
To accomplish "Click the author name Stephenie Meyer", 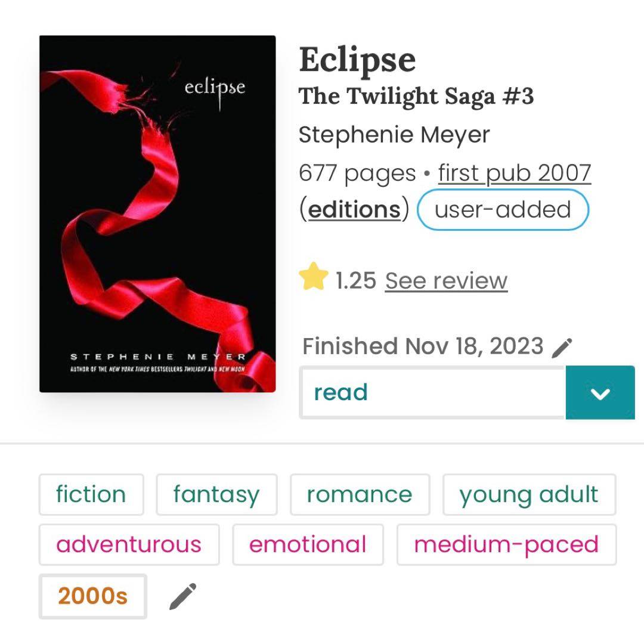I will tap(394, 135).
